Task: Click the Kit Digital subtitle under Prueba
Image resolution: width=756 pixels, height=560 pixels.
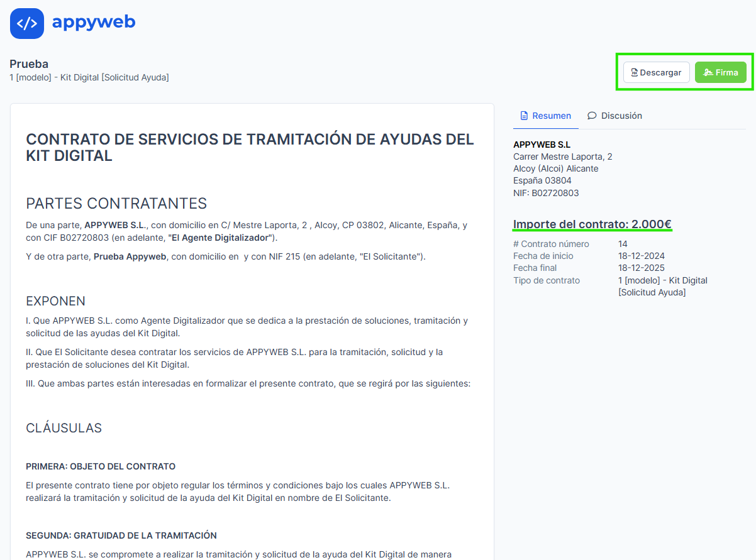Action: (89, 77)
